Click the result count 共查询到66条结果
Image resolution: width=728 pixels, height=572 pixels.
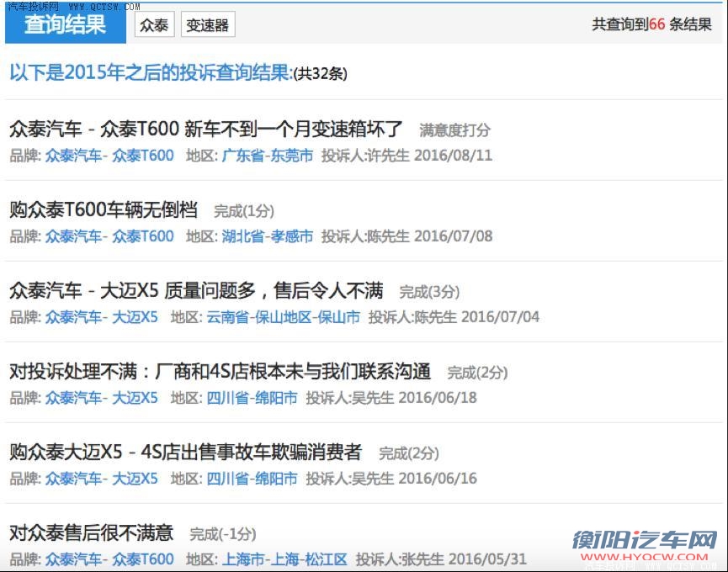pos(651,24)
